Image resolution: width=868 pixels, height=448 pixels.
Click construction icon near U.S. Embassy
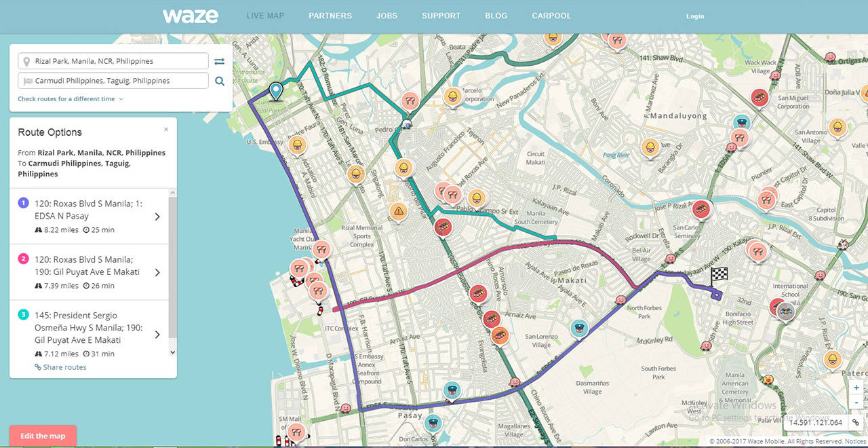click(x=296, y=145)
